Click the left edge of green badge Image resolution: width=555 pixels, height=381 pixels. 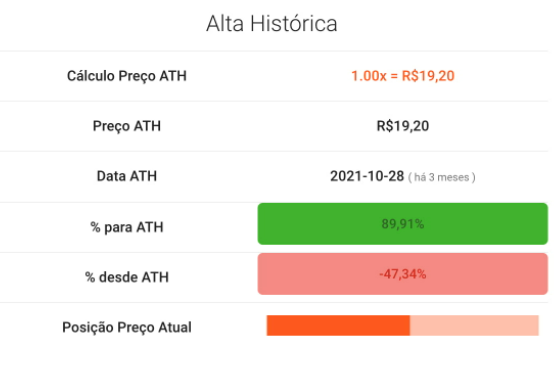[x=259, y=224]
